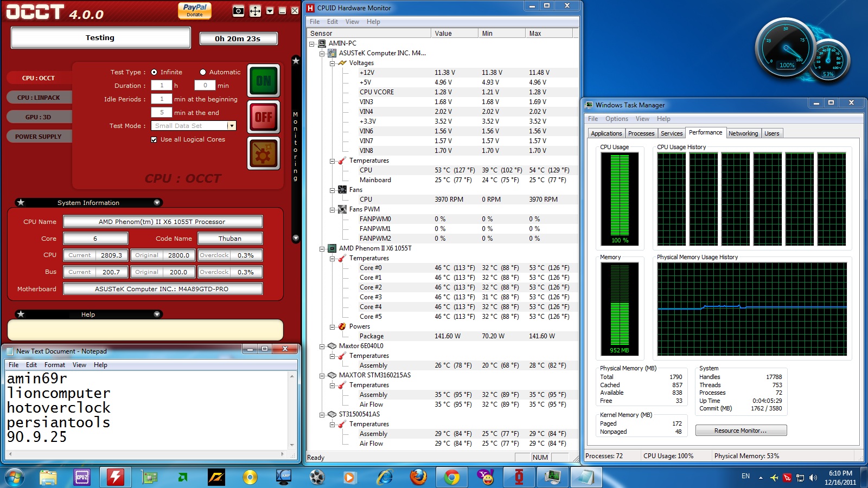Open Internet Explorer from the taskbar

click(385, 477)
